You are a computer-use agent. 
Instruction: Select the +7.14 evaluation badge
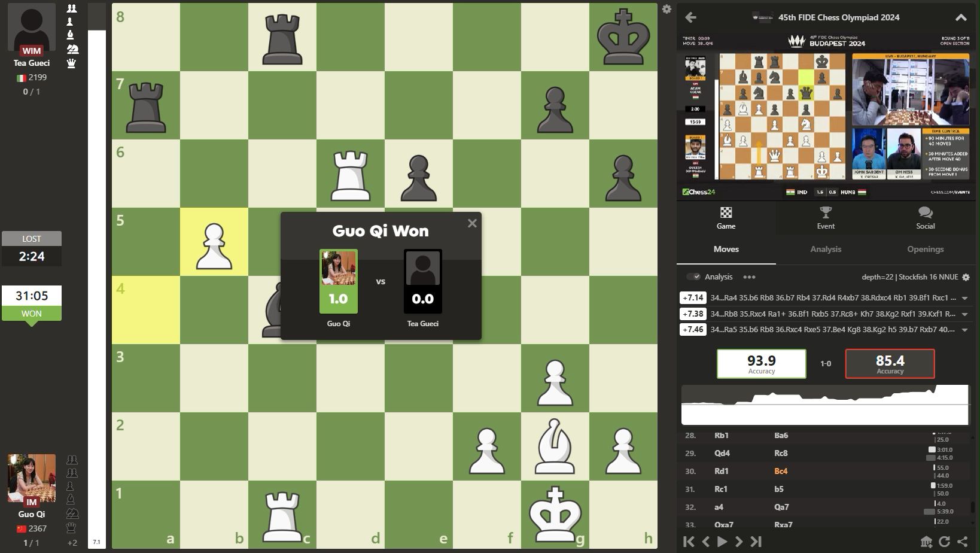(693, 297)
